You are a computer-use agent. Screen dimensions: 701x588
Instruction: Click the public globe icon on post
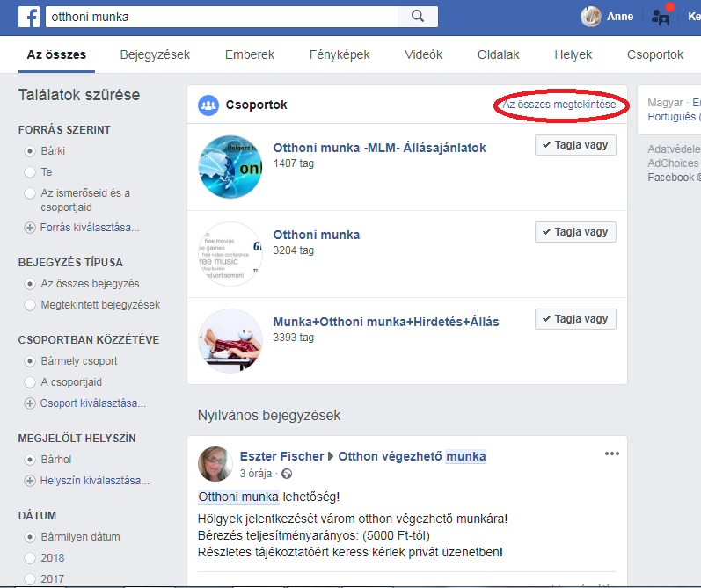[x=287, y=474]
